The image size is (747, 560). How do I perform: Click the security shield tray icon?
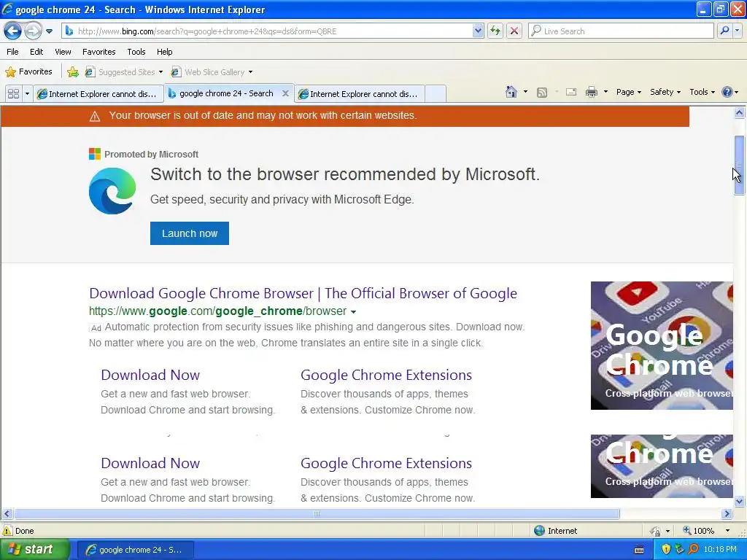[666, 549]
